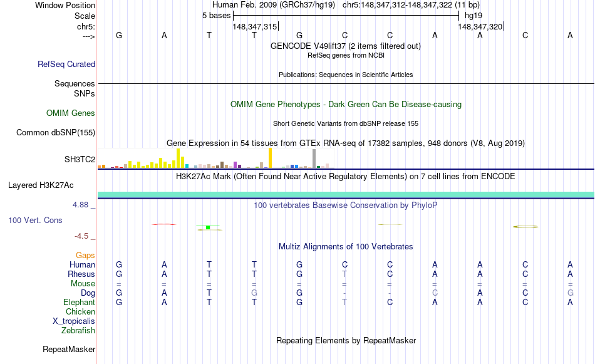Click the tall gray bar in GTEx chart
Screen dimensions: 595x364
pyautogui.click(x=314, y=159)
